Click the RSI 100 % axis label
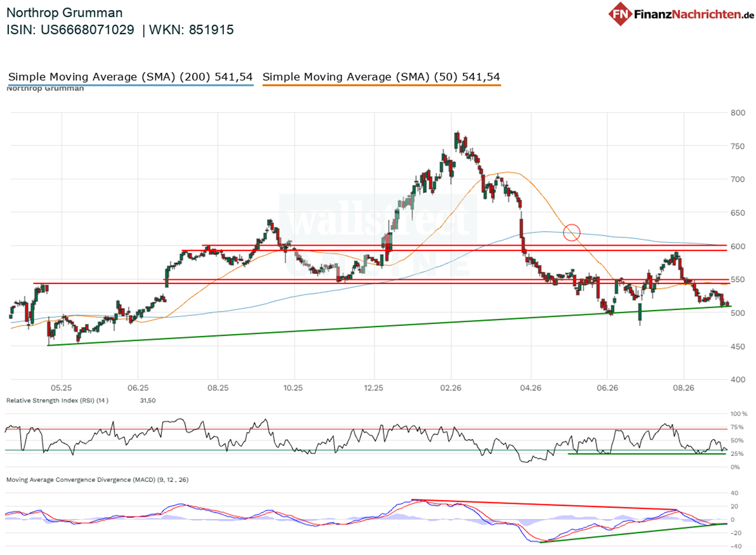This screenshot has width=756, height=555. coord(739,414)
